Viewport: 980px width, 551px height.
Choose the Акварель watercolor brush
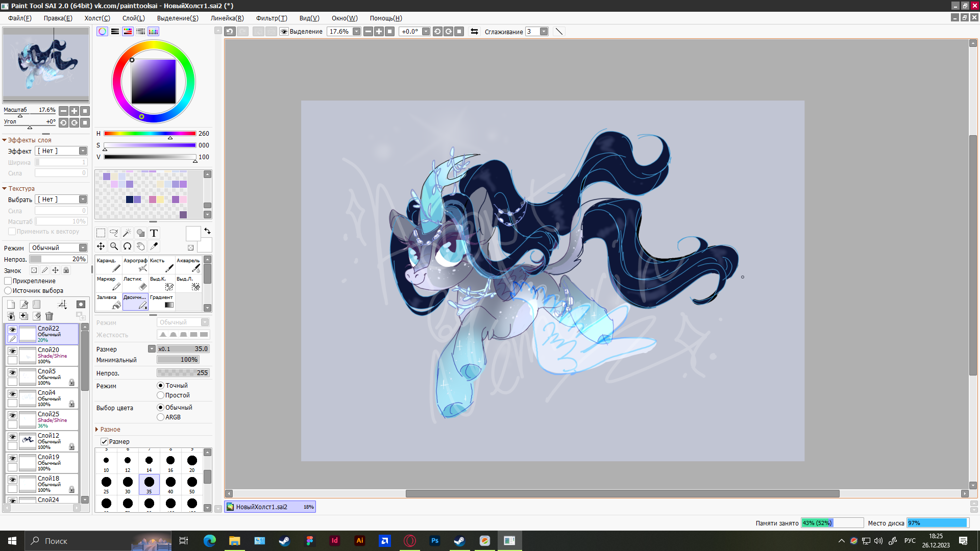188,265
